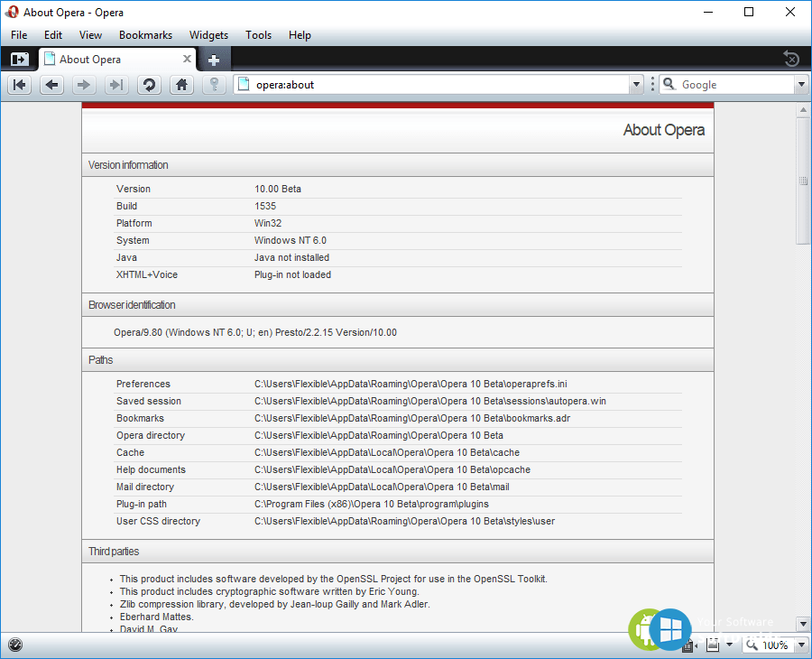
Task: Click the Eberhard Mattes line
Action: (x=156, y=617)
